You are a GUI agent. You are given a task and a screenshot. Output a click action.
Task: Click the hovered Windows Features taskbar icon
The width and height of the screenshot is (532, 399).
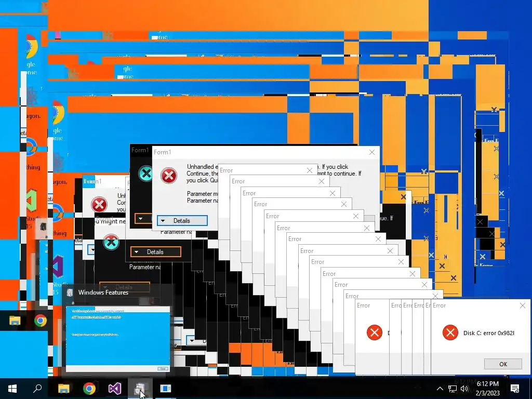tap(140, 389)
